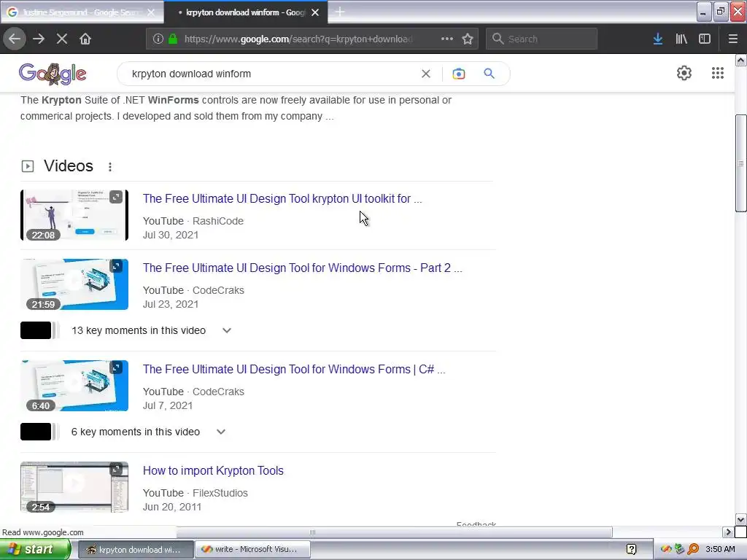This screenshot has width=747, height=560.
Task: Open page actions three-dot menu in address bar
Action: [447, 39]
